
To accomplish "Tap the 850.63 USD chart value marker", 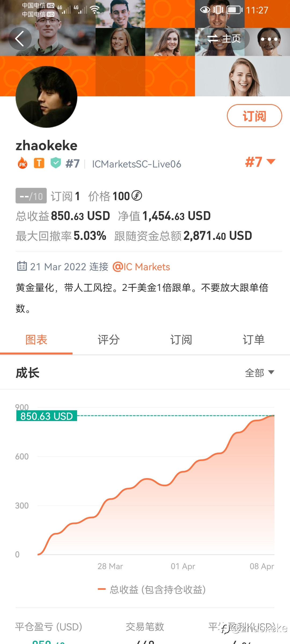I will point(47,416).
